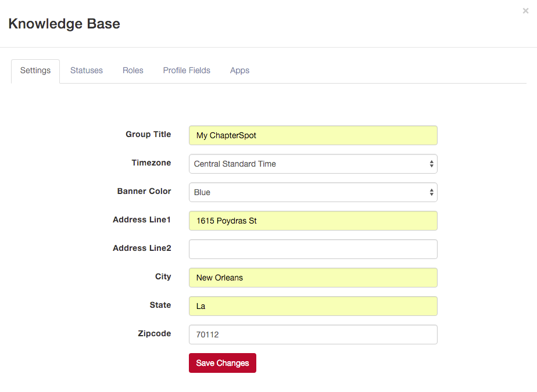Click the Banner Color dropdown arrows
The width and height of the screenshot is (537, 392).
[x=431, y=192]
